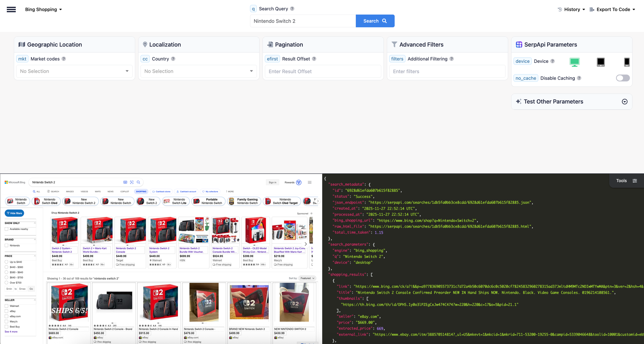This screenshot has height=344, width=644.
Task: Click the Search Query input field
Action: tap(303, 21)
